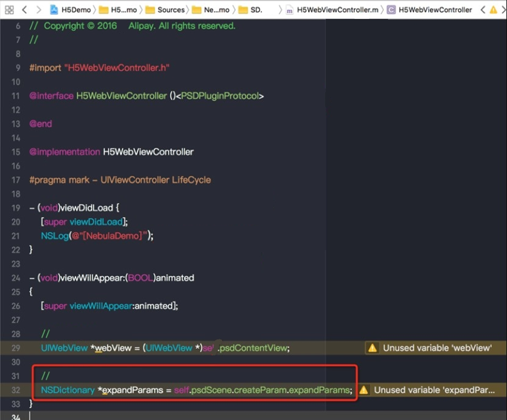Click "UIViewController LifeCycle" pragma text
The image size is (507, 420).
click(156, 180)
